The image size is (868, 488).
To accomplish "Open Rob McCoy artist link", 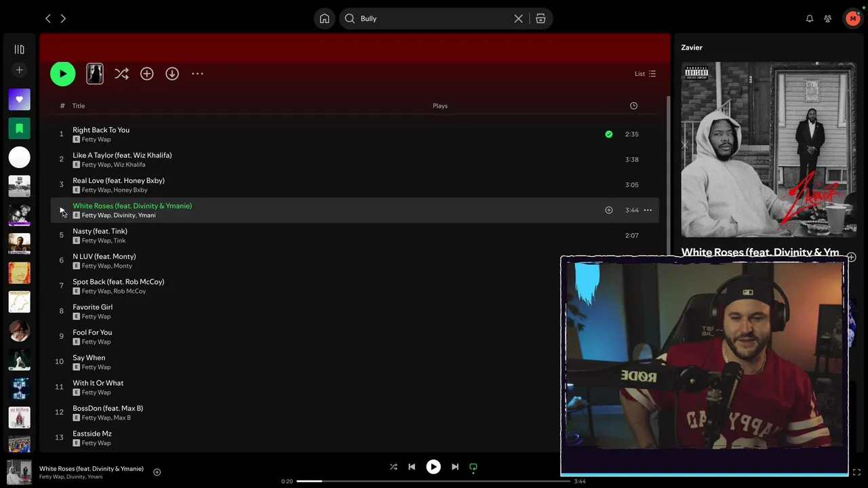I will (130, 291).
